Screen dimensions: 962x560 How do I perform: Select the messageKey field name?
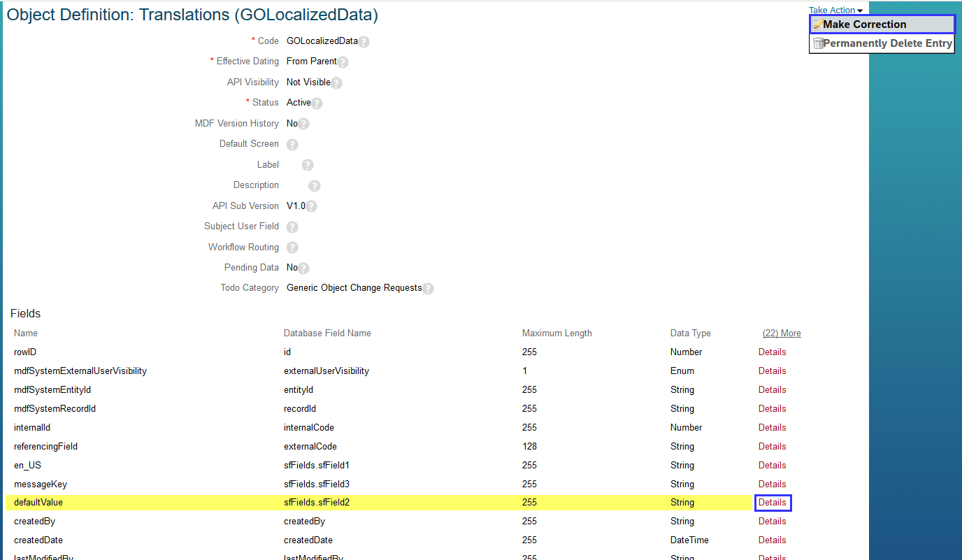(41, 484)
